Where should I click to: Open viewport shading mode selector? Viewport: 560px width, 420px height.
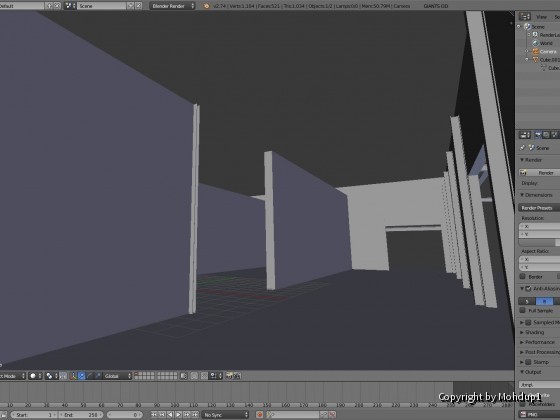pos(35,376)
